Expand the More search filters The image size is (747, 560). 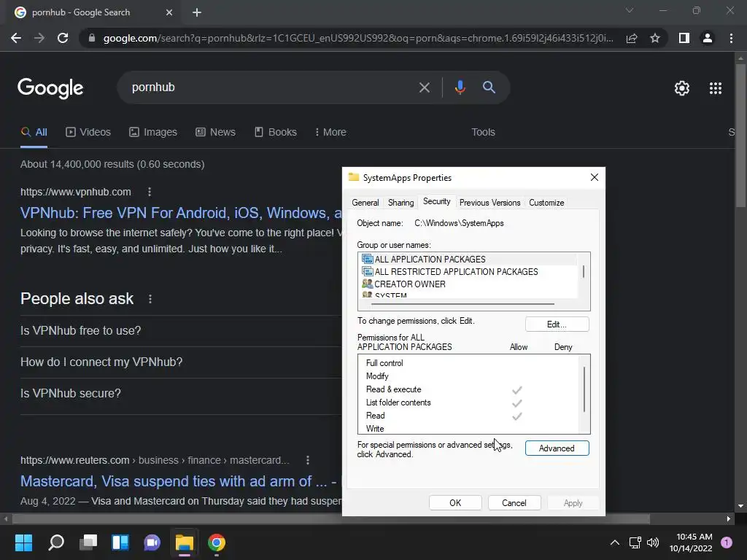click(x=330, y=133)
